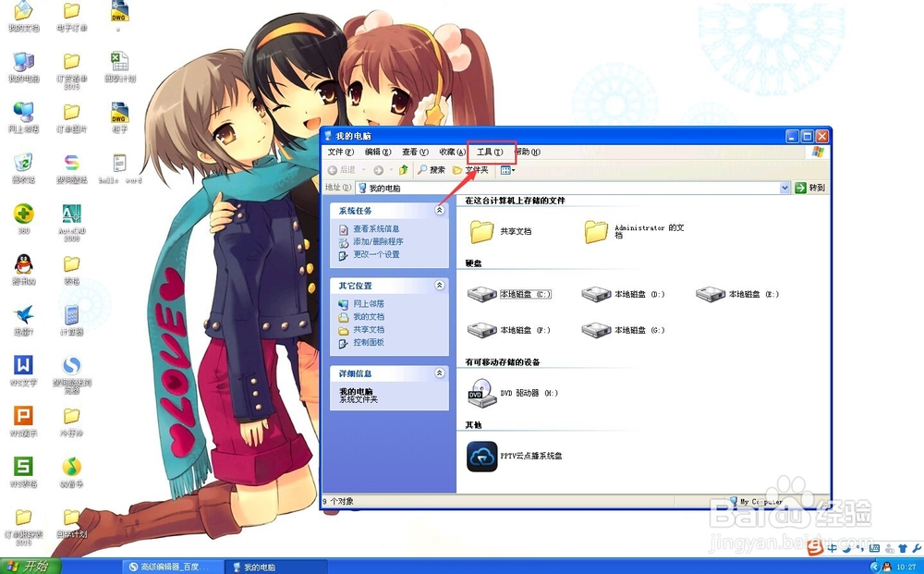The image size is (924, 574).
Task: Open the 收藏(A) menu
Action: pos(452,152)
